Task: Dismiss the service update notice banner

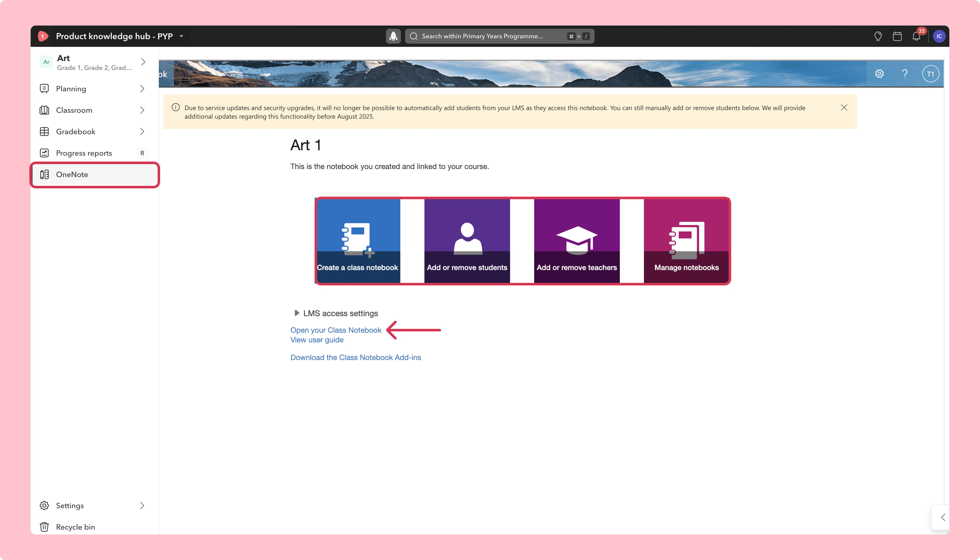Action: pyautogui.click(x=844, y=108)
